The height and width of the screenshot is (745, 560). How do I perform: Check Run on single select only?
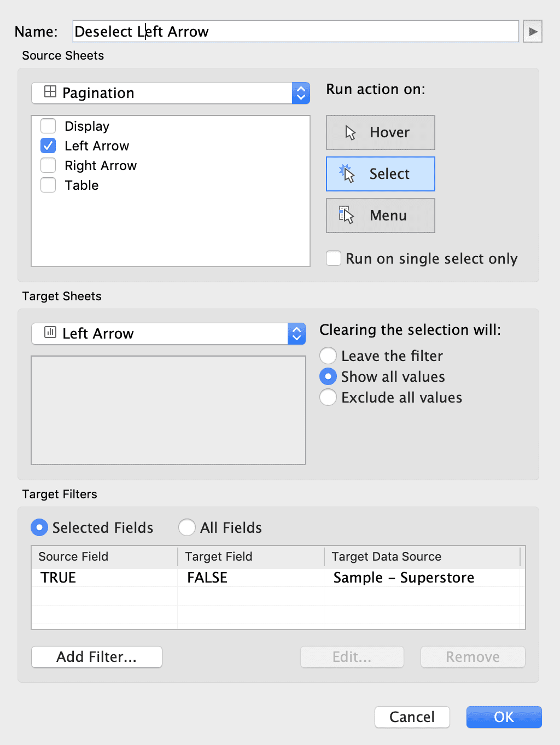point(334,258)
